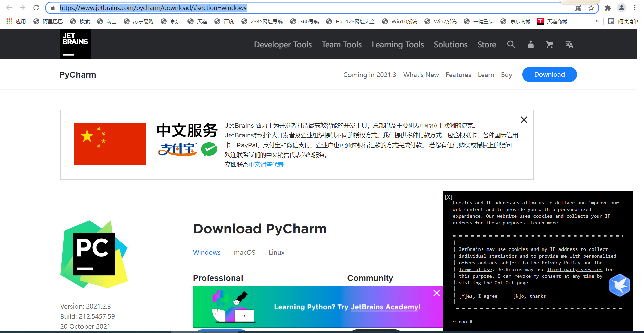Reload the page with the refresh icon
This screenshot has height=333, width=644.
pos(36,8)
